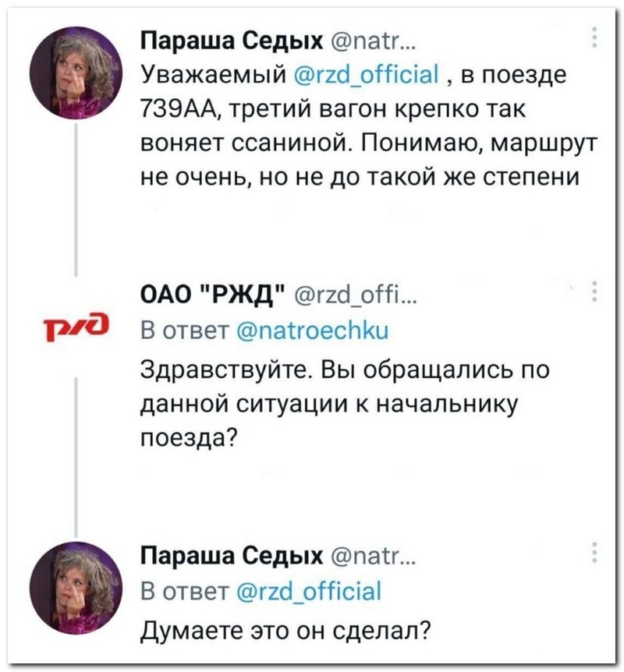Open the more options menu on the first tweet
This screenshot has height=672, width=624.
pyautogui.click(x=594, y=37)
